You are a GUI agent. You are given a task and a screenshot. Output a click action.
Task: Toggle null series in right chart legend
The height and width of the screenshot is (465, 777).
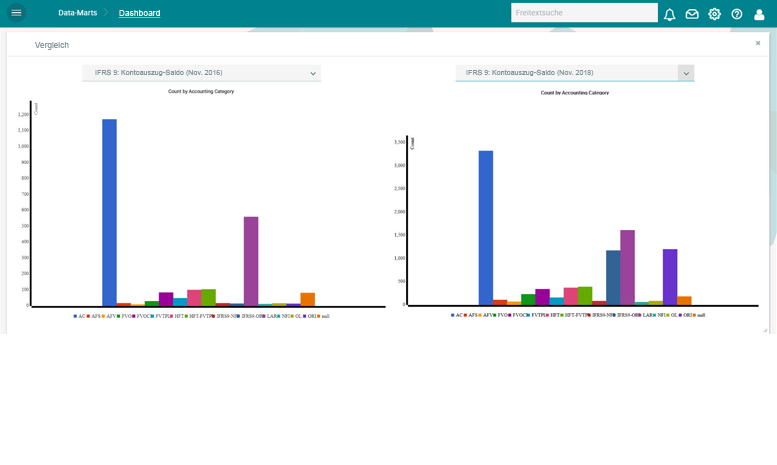(x=699, y=315)
